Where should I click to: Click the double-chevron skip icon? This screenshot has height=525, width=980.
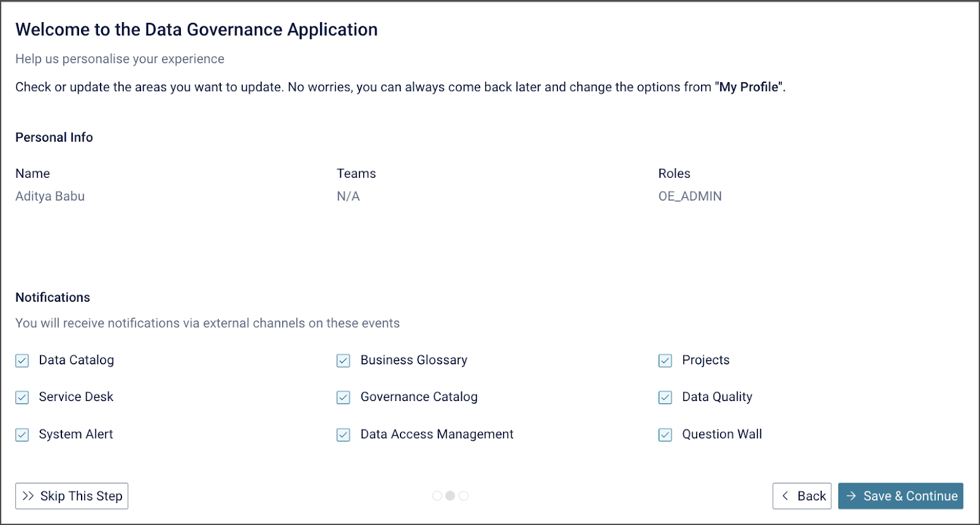pos(28,496)
